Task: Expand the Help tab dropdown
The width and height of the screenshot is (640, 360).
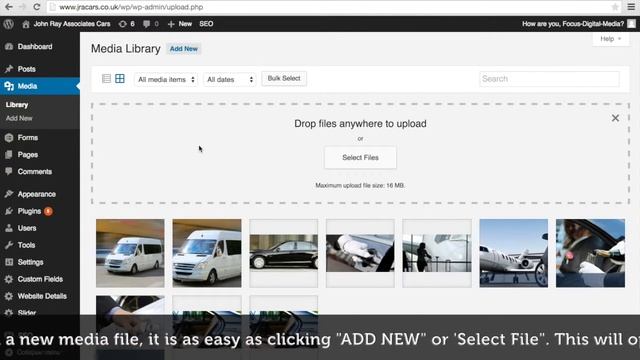Action: tap(611, 39)
